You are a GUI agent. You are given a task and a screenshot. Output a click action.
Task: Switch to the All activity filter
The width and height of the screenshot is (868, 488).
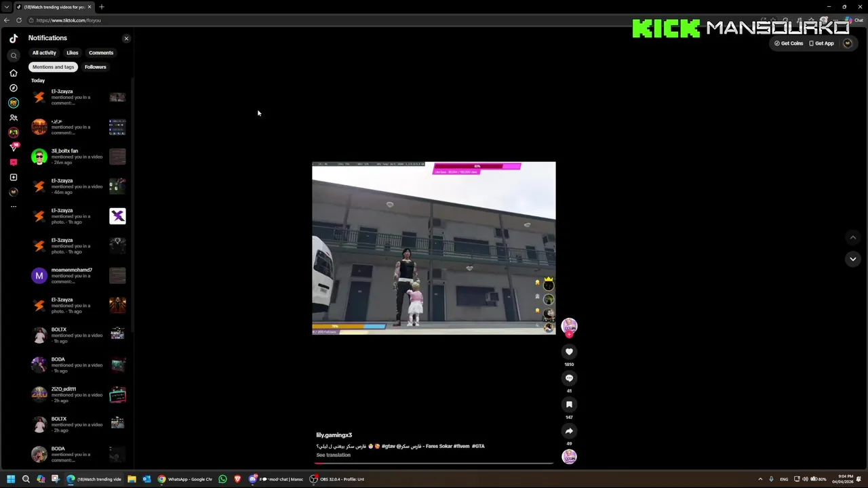(x=44, y=53)
